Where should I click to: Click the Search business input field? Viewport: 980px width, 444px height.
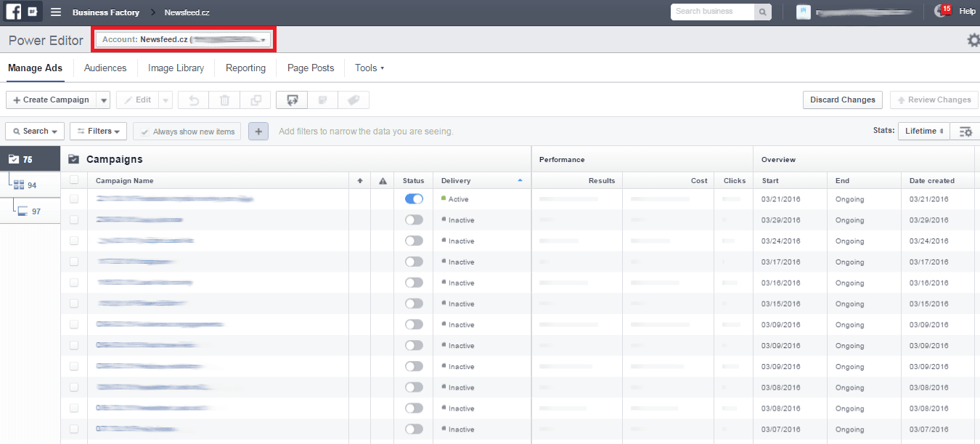tap(712, 12)
